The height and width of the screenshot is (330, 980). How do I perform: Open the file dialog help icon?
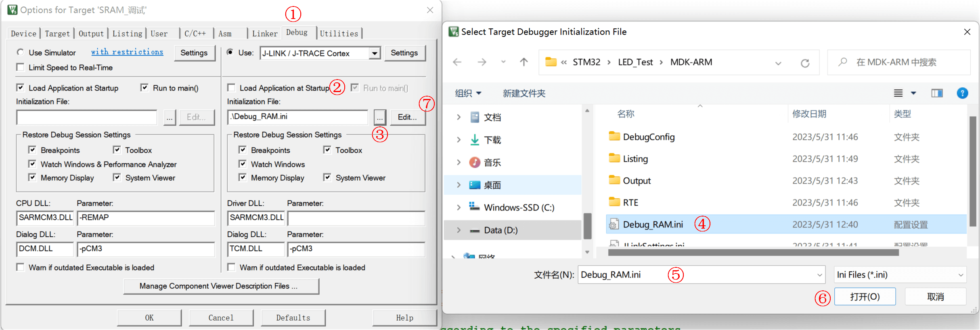tap(962, 93)
